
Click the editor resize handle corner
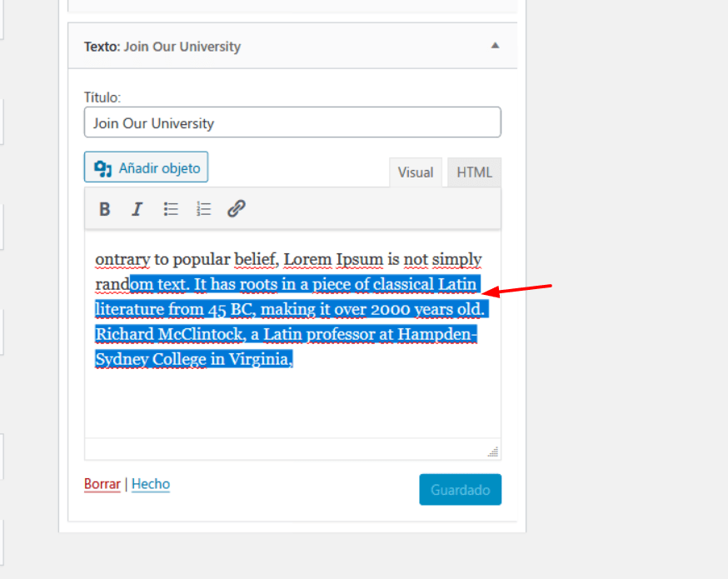493,452
